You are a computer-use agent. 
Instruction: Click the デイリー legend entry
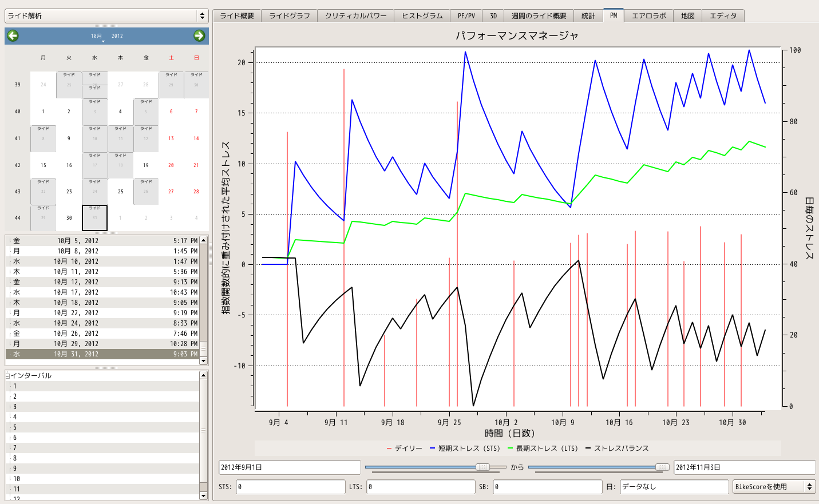(405, 449)
